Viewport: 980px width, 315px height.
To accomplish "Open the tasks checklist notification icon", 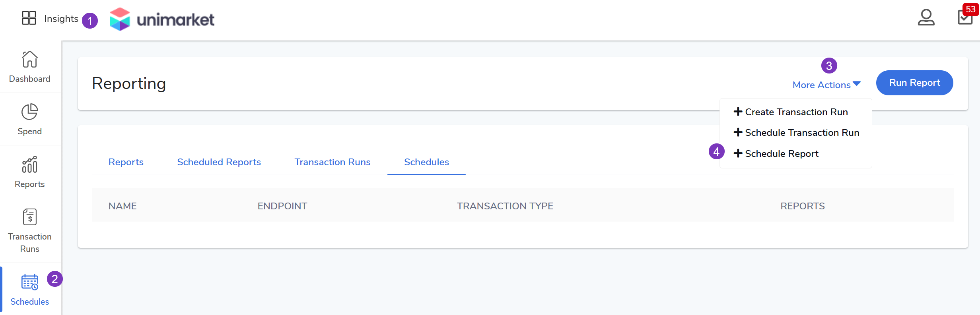I will [965, 17].
